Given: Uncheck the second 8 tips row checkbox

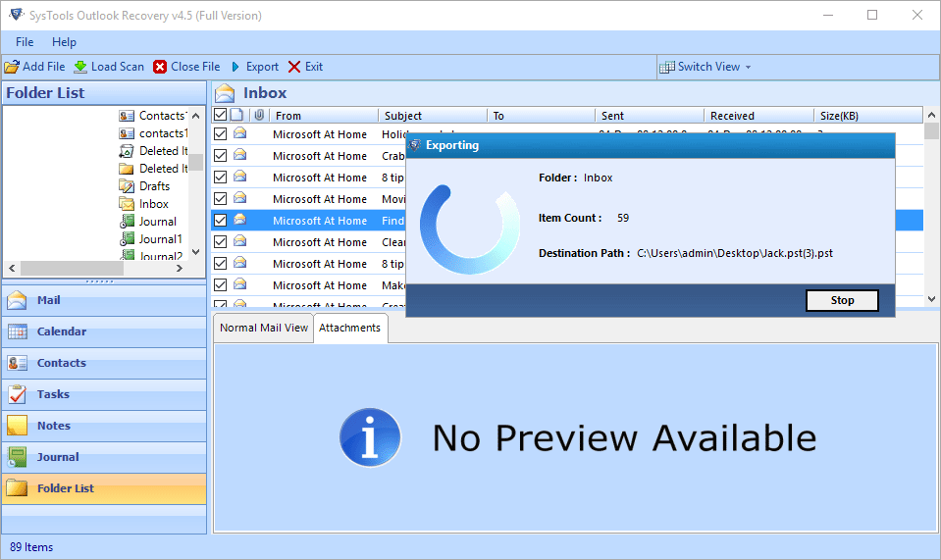Looking at the screenshot, I should (x=220, y=263).
